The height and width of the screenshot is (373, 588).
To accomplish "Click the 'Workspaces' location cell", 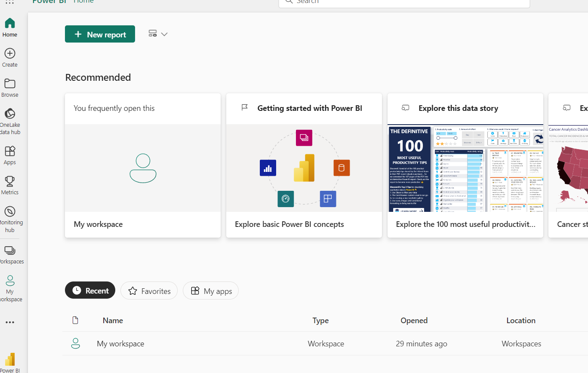I will (521, 344).
